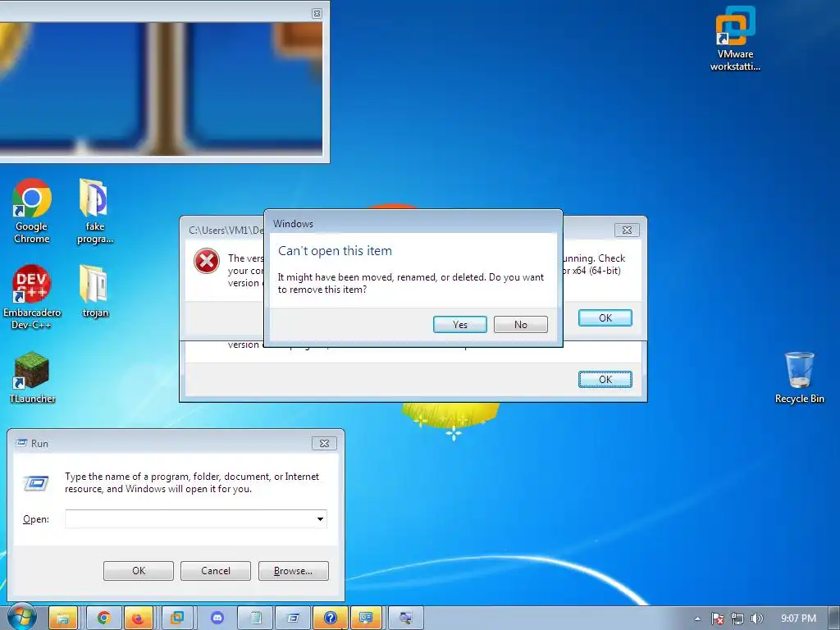The image size is (840, 630).
Task: Click the Show desktop strip at taskbar end
Action: (x=834, y=618)
